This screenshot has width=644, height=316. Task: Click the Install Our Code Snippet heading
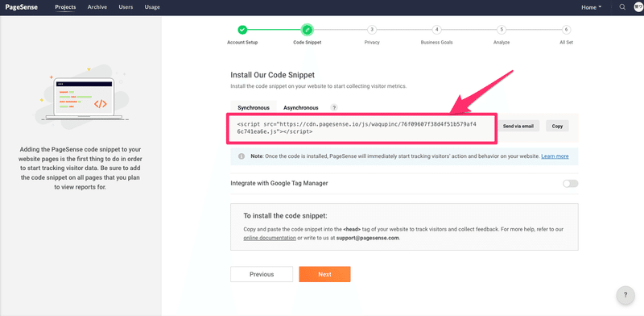tap(272, 75)
